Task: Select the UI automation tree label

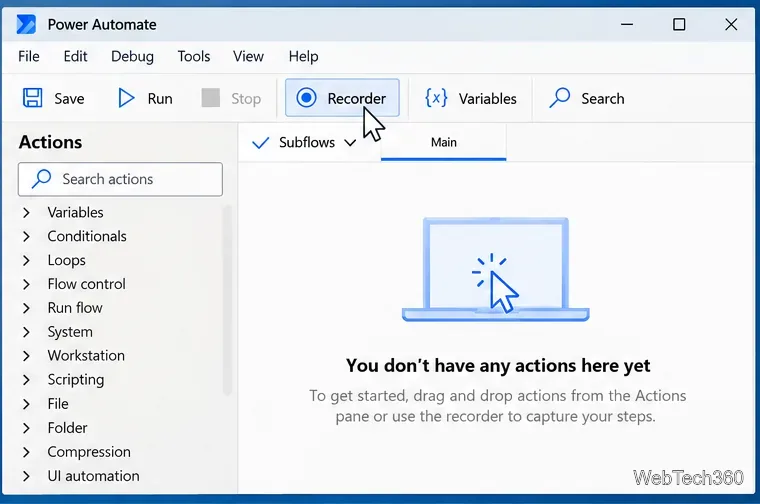Action: 93,476
